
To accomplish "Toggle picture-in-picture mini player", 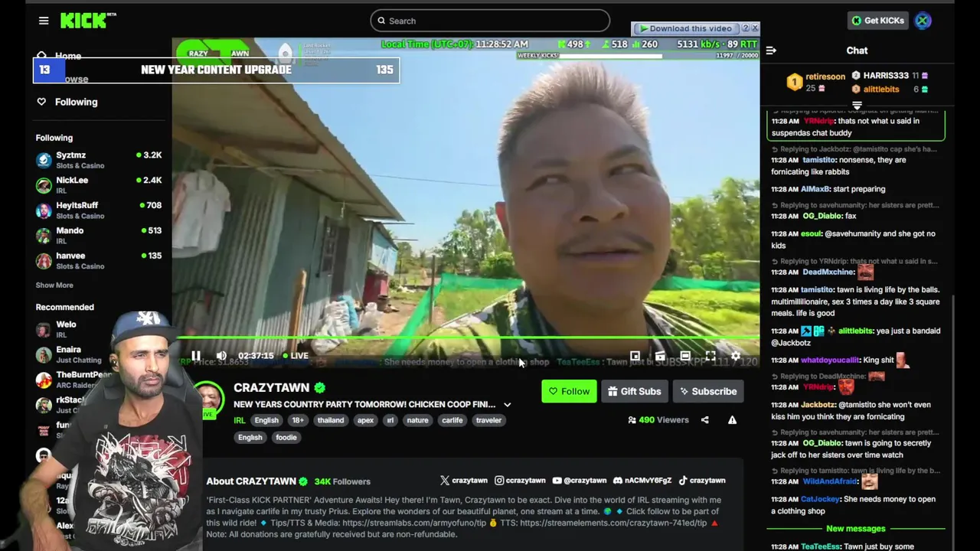I will [635, 356].
